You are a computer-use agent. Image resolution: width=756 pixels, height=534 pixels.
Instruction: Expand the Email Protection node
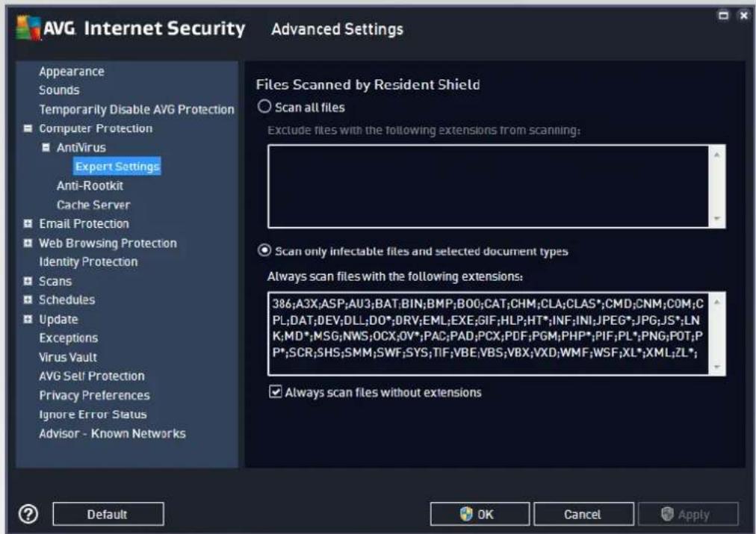[x=28, y=223]
